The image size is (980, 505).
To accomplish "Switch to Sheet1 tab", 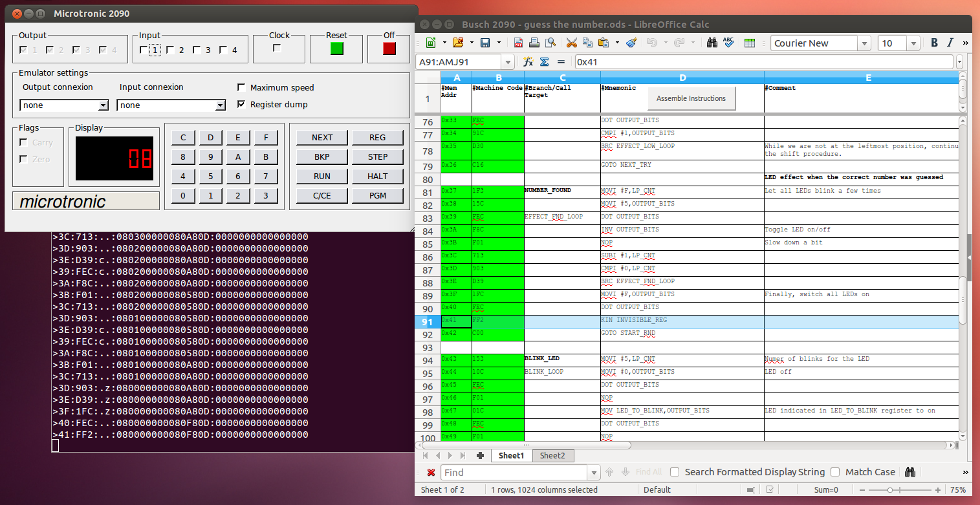I will tap(511, 455).
